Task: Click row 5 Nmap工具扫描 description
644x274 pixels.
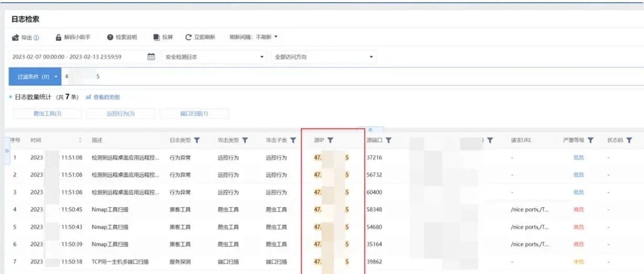Action: (x=110, y=227)
